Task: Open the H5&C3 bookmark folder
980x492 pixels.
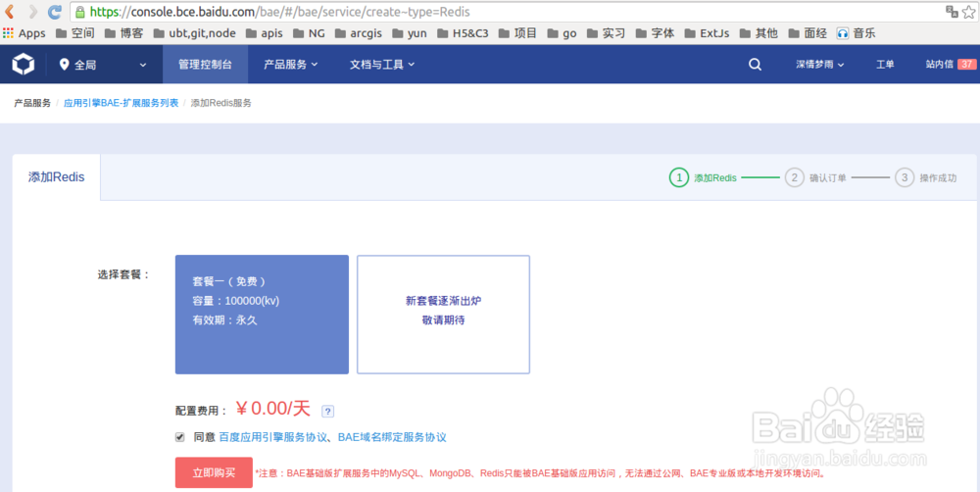Action: coord(463,33)
